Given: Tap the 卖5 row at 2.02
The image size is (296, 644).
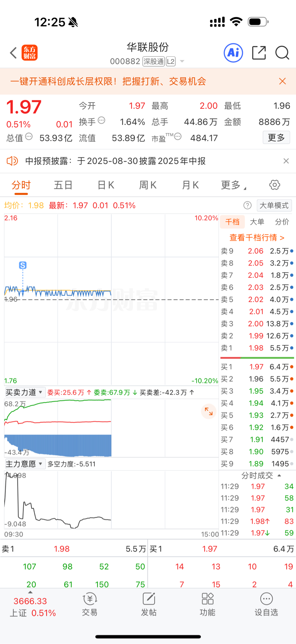Looking at the screenshot, I should coord(257,299).
